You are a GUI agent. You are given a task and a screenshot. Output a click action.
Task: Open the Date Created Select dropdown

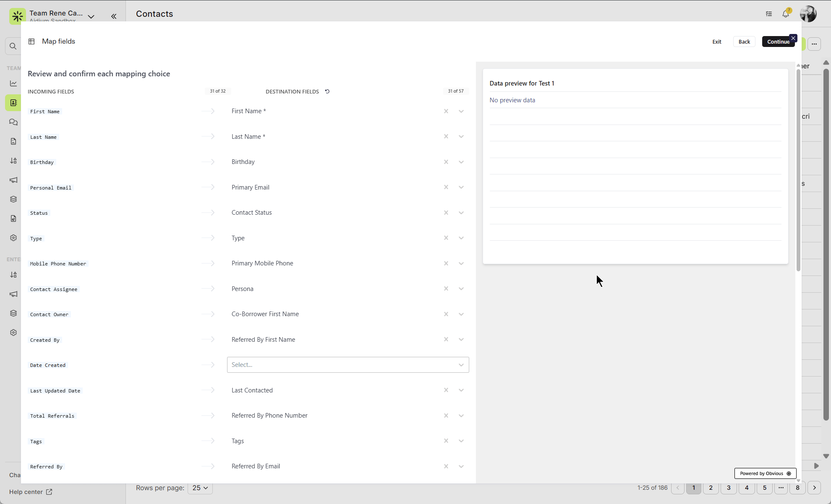point(348,365)
